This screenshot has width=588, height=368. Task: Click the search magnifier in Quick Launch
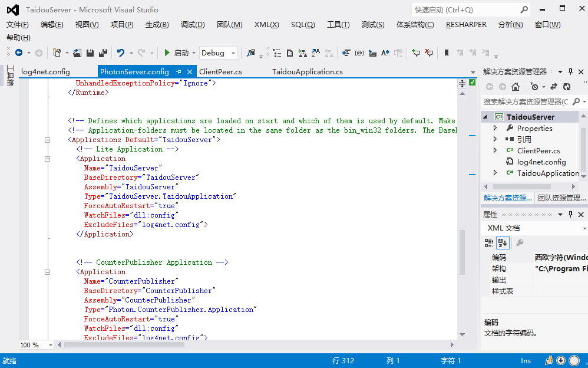tap(524, 10)
